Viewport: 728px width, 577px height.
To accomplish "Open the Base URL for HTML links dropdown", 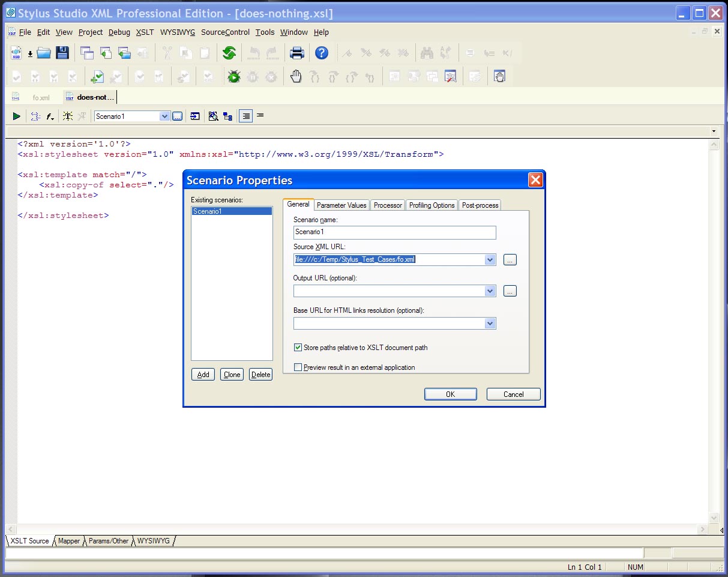I will pos(490,324).
